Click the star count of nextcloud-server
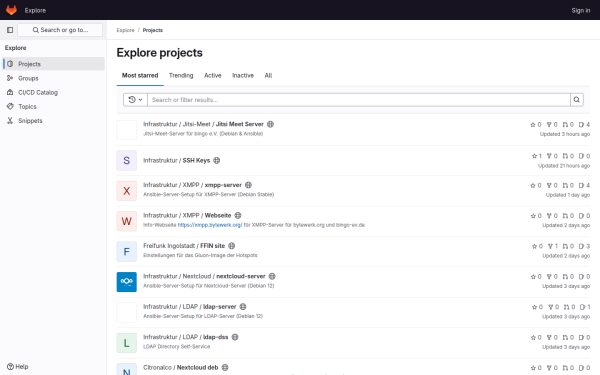Screen dimensions: 600x375 point(536,277)
